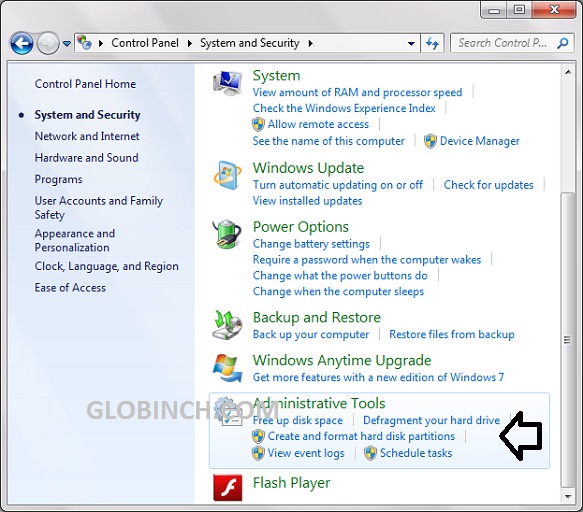Open recent pages dropdown next to Forward button
The image size is (583, 512).
pyautogui.click(x=67, y=44)
